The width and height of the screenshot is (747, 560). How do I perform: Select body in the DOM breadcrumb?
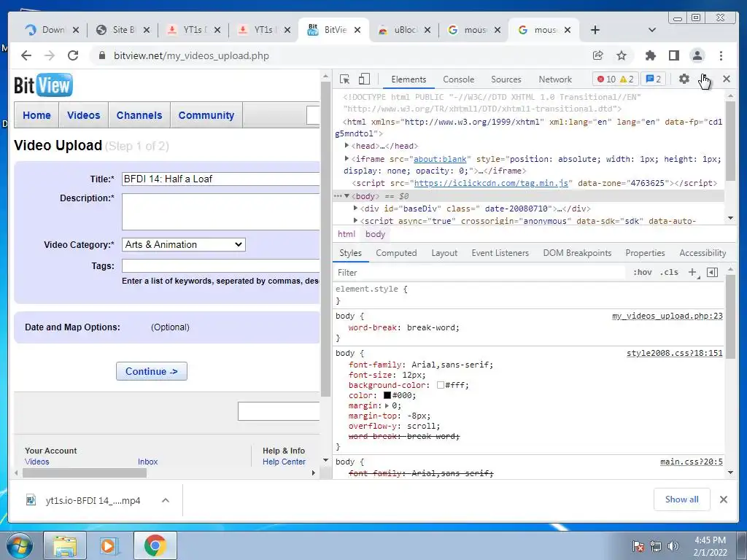coord(375,234)
